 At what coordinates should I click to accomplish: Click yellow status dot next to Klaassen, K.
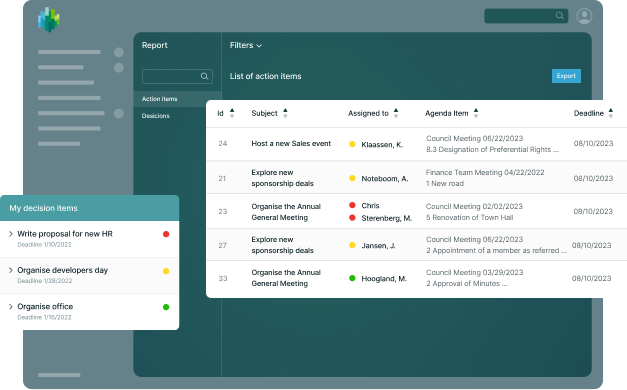352,144
